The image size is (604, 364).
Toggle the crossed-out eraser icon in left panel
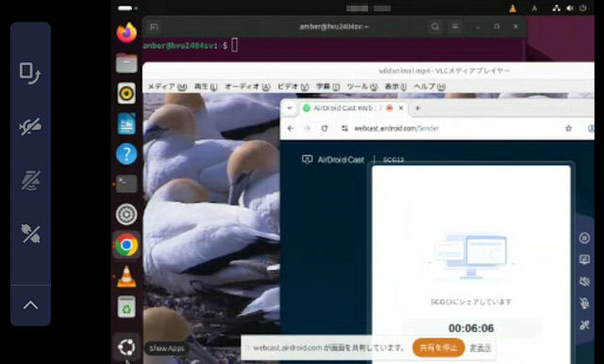click(x=30, y=180)
